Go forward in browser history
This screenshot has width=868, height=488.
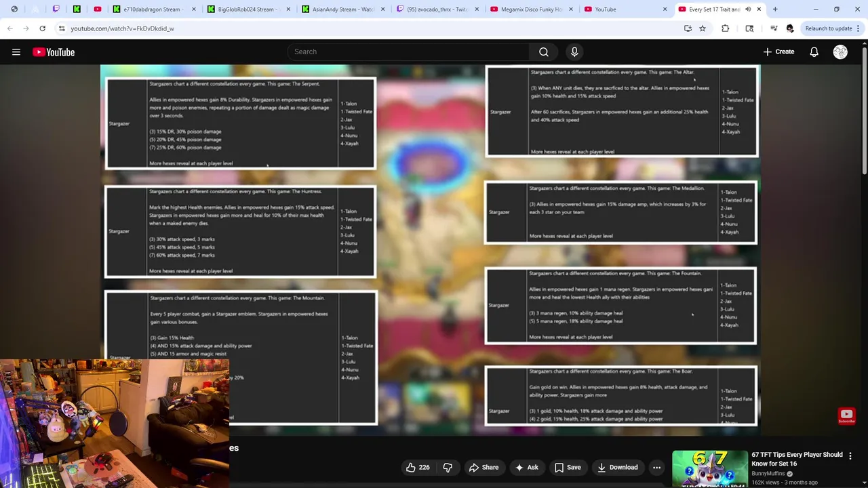(26, 28)
